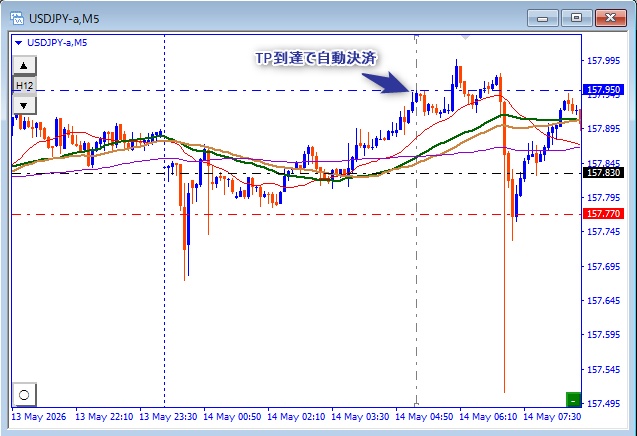
Task: Click the 13 May 22:10 time label
Action: [x=104, y=417]
